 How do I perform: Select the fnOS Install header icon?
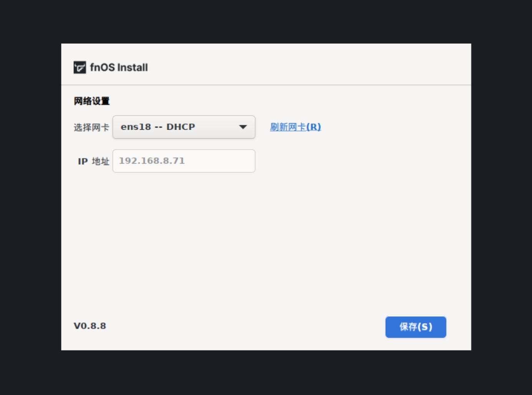79,67
